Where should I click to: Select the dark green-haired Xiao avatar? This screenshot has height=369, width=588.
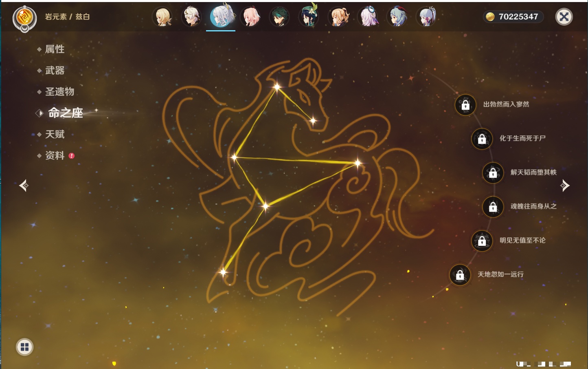pyautogui.click(x=279, y=17)
